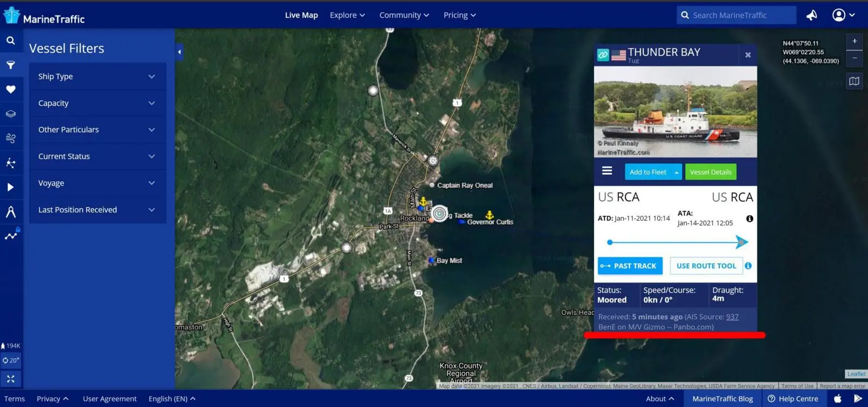Open the About footer menu
The image size is (868, 407).
coord(660,399)
